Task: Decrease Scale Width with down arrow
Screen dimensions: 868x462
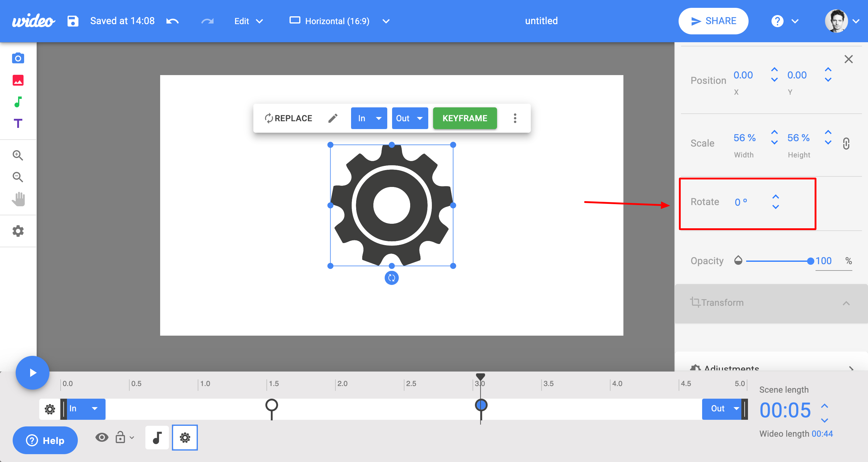Action: (774, 143)
